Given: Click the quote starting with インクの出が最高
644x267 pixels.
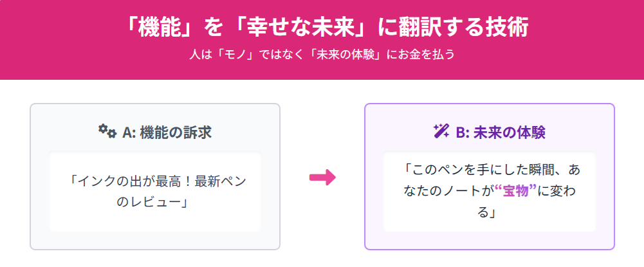Looking at the screenshot, I should [x=155, y=192].
